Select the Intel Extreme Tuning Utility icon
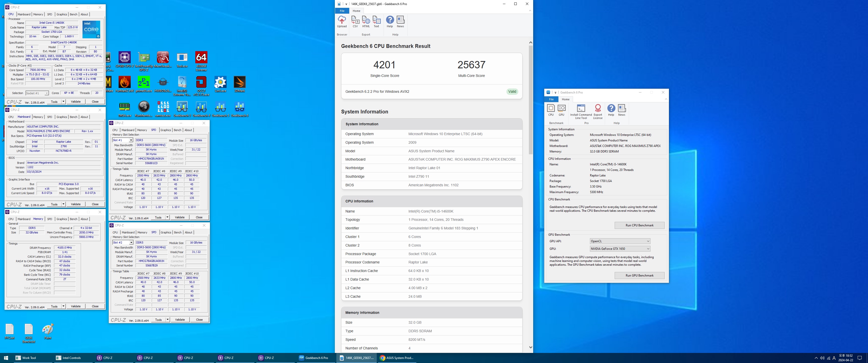 (x=182, y=86)
